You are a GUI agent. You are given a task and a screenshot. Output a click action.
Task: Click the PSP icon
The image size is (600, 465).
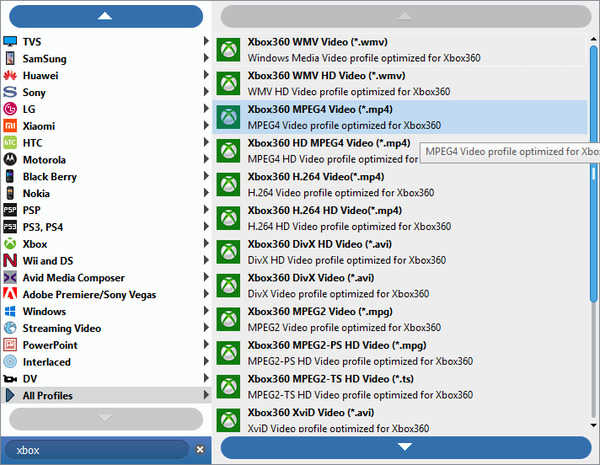tap(10, 210)
